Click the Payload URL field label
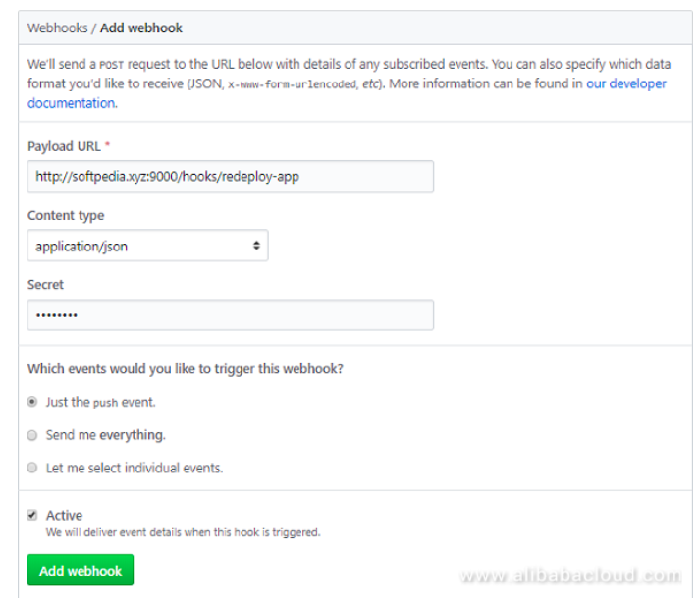Viewport: 700px width, 610px height. (64, 146)
